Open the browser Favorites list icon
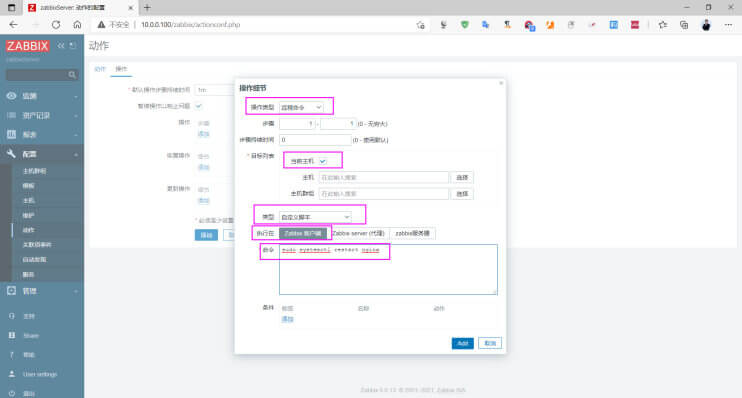 [662, 25]
